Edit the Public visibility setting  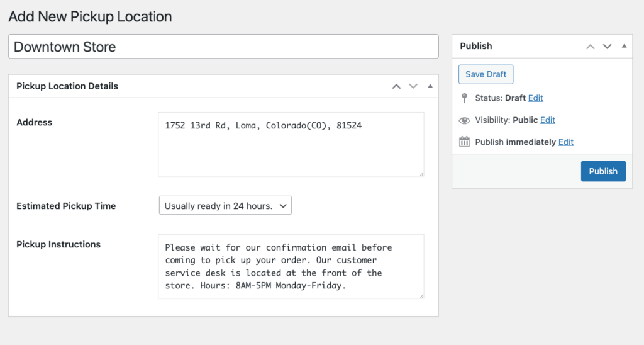coord(547,120)
